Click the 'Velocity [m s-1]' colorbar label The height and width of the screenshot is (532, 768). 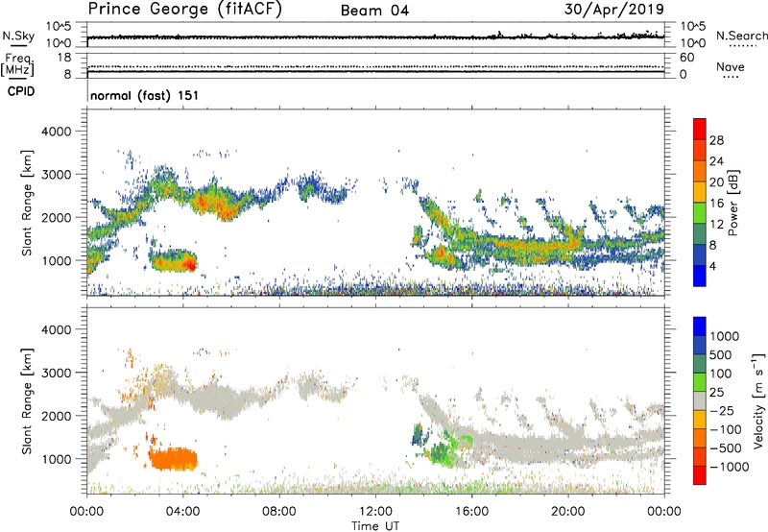click(758, 400)
